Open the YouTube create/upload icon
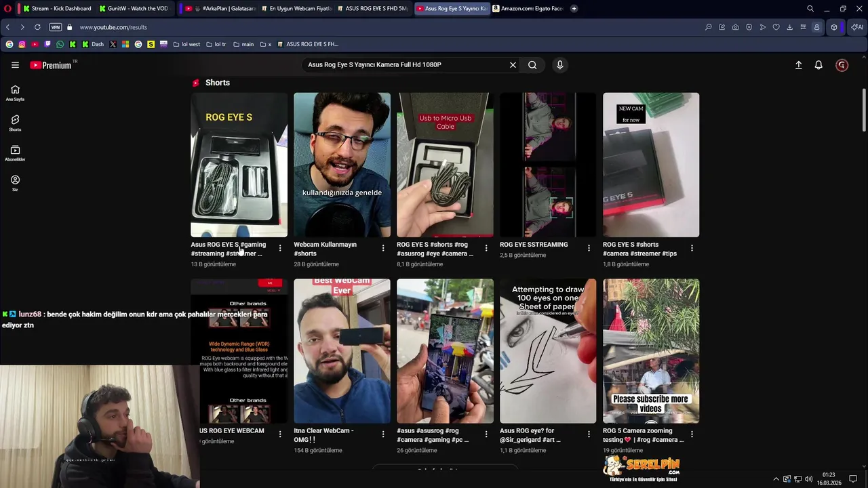868x488 pixels. tap(798, 65)
